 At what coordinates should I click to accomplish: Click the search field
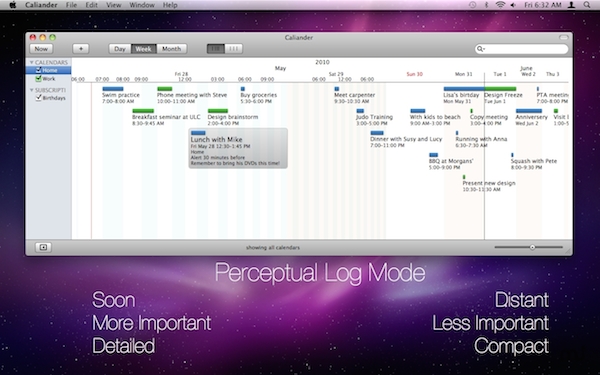pyautogui.click(x=521, y=49)
